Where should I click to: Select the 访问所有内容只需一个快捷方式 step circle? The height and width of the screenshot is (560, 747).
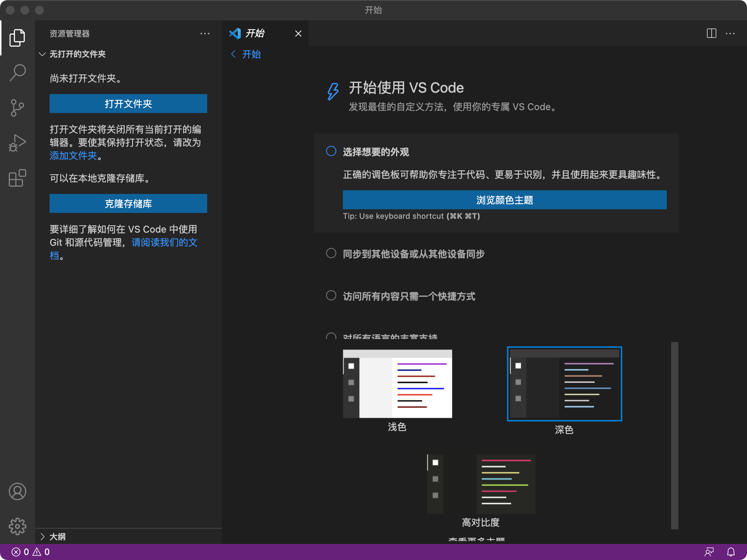pyautogui.click(x=331, y=296)
